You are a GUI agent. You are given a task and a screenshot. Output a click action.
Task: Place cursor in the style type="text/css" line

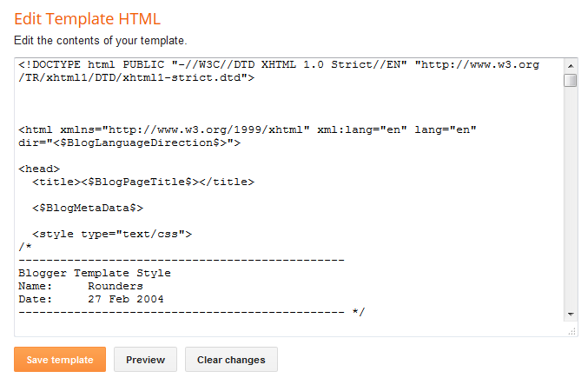coord(112,234)
